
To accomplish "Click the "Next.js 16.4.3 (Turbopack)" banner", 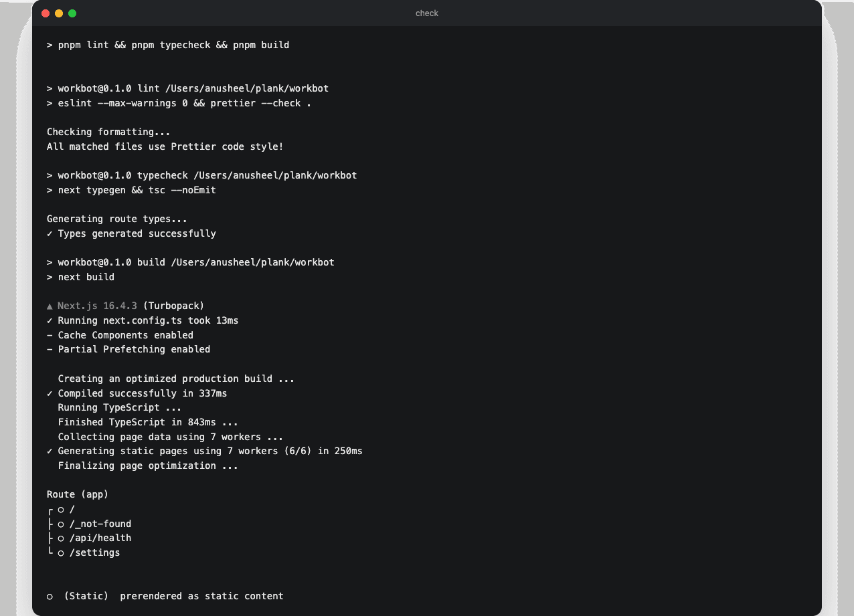I will coord(125,306).
